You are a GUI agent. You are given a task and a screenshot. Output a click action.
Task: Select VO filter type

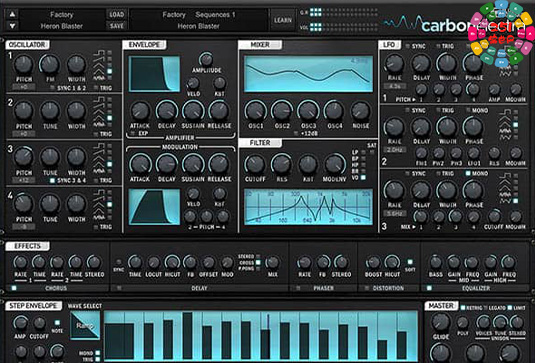click(363, 177)
